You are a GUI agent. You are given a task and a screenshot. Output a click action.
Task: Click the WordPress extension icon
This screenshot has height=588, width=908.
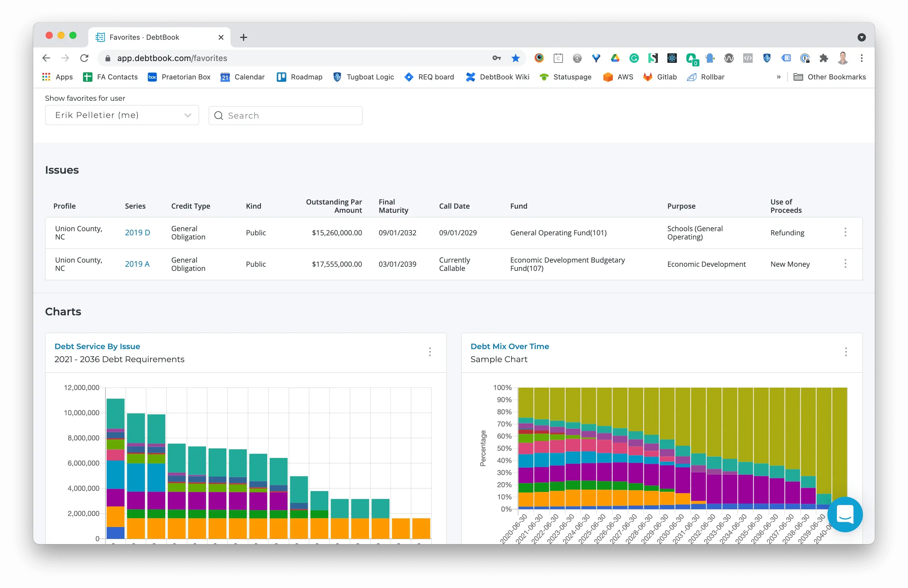click(x=729, y=58)
